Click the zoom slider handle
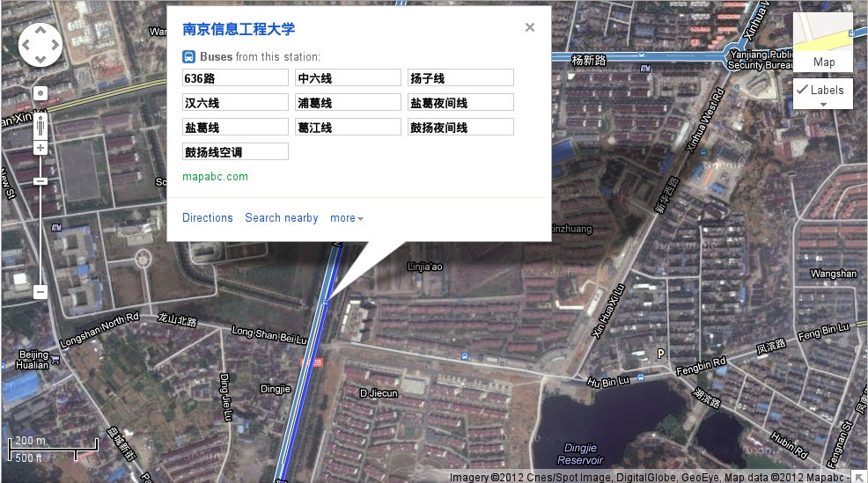Viewport: 868px width, 483px height. [40, 181]
